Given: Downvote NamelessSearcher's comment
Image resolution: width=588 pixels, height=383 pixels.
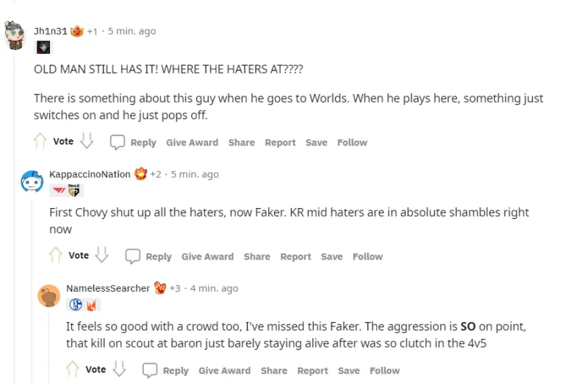Looking at the screenshot, I should (119, 369).
